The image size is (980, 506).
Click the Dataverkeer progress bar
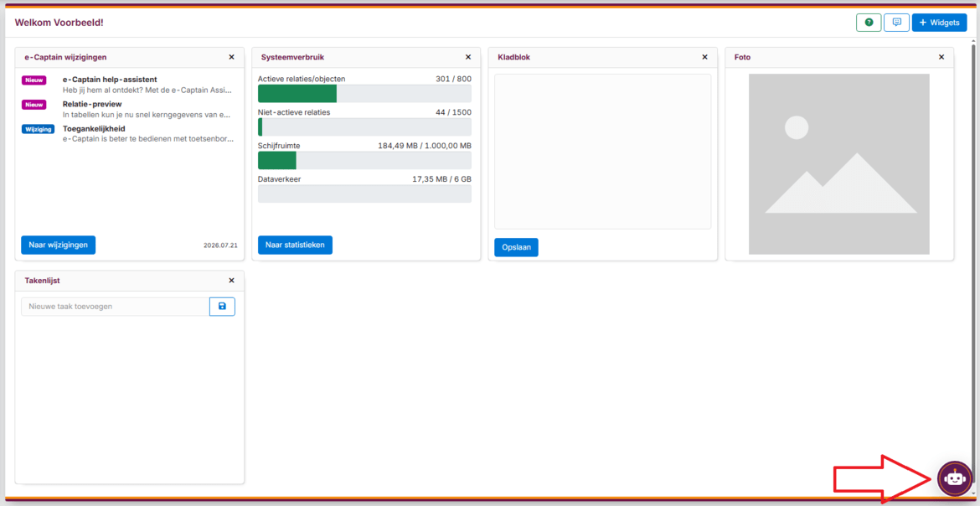(364, 194)
